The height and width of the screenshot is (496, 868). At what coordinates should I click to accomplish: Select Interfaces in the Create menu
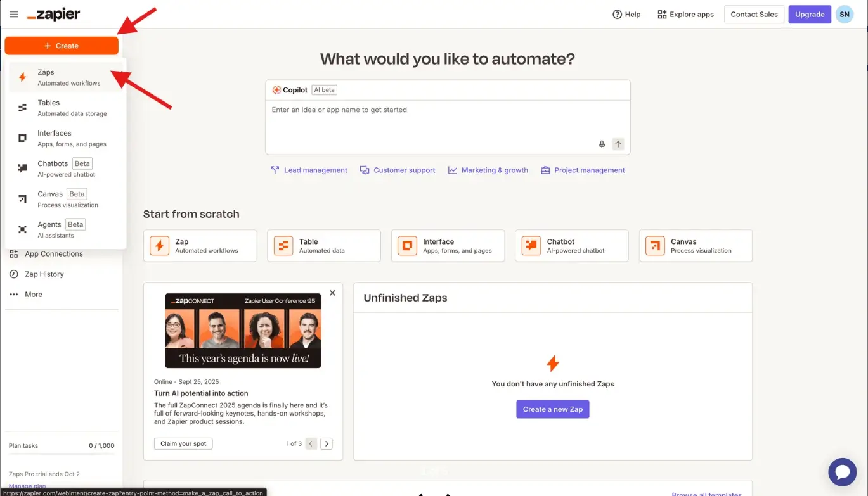coord(65,138)
